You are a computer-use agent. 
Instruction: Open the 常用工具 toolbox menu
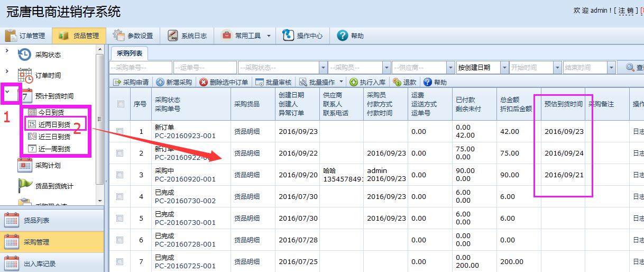point(241,36)
